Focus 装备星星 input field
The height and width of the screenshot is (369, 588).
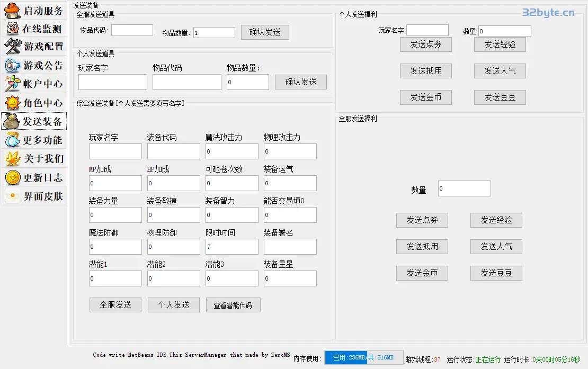290,278
